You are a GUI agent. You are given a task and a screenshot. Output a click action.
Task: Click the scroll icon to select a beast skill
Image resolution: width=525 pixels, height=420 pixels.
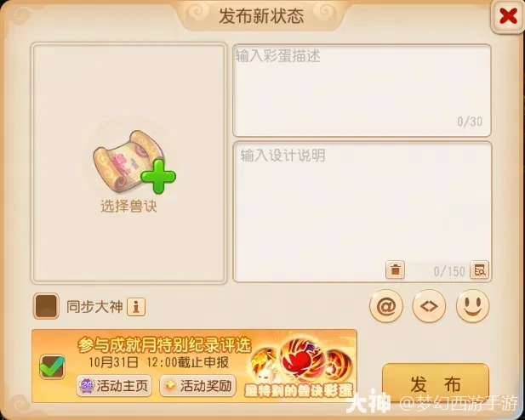[128, 162]
